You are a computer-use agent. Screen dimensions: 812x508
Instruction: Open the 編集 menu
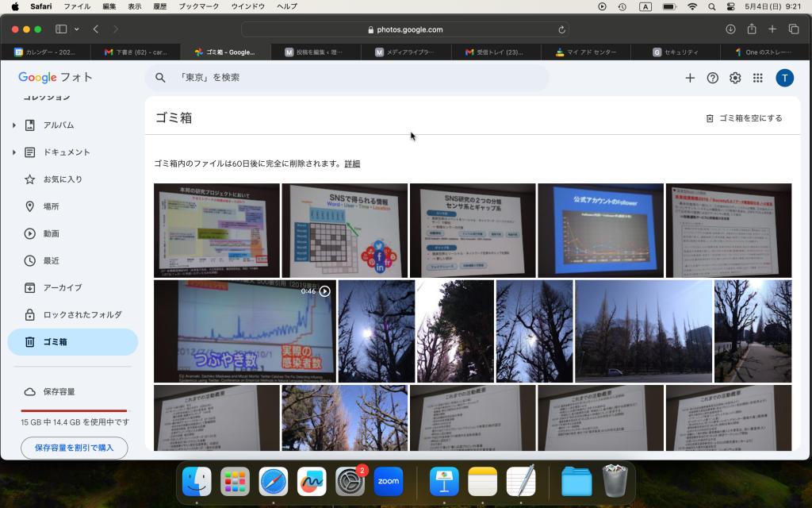109,6
